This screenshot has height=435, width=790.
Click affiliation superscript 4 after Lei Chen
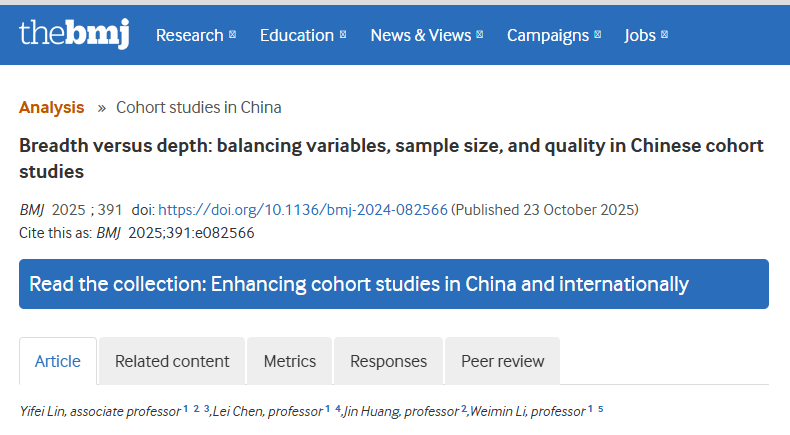coord(339,409)
